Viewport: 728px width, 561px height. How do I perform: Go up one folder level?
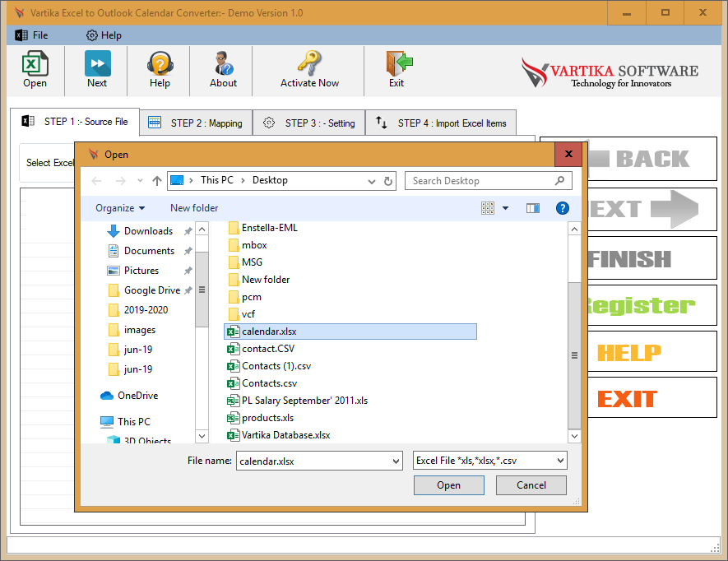pyautogui.click(x=157, y=181)
